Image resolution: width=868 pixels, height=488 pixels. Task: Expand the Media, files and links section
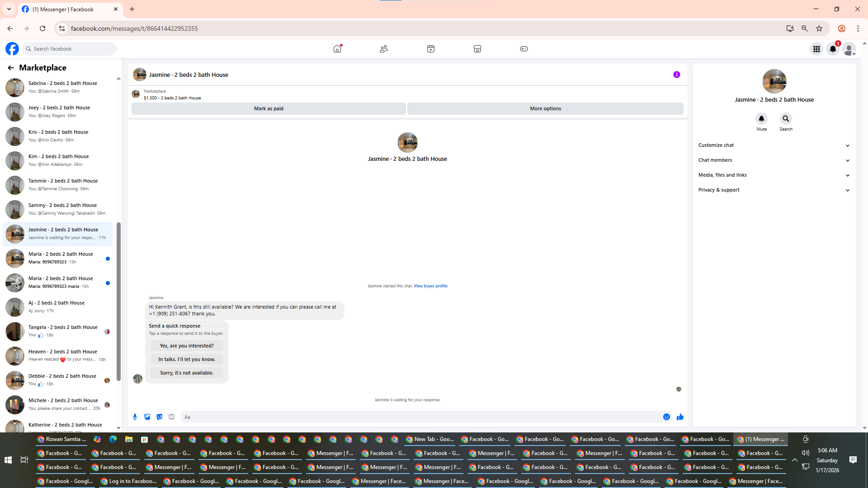click(x=774, y=175)
